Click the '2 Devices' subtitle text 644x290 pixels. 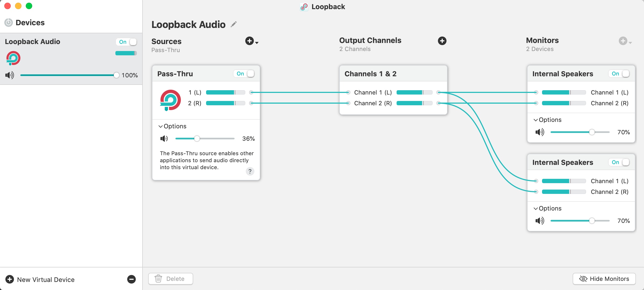pyautogui.click(x=540, y=49)
